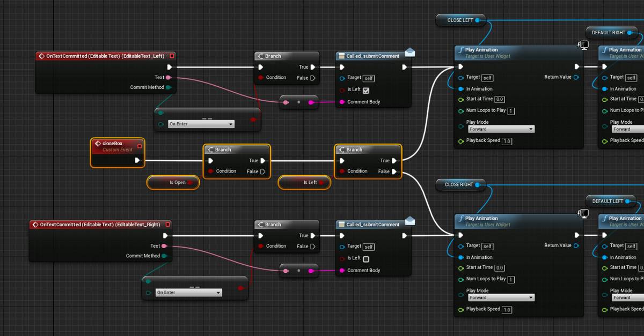Click the monitor icon on Play Animation fed by CLOSE LEFT

tap(583, 45)
